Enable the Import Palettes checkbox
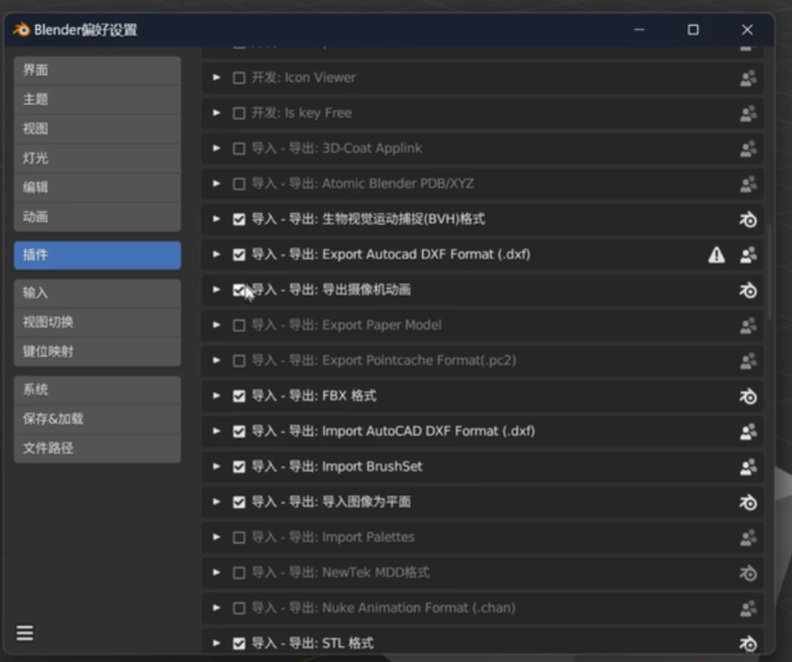This screenshot has height=662, width=792. coord(239,537)
